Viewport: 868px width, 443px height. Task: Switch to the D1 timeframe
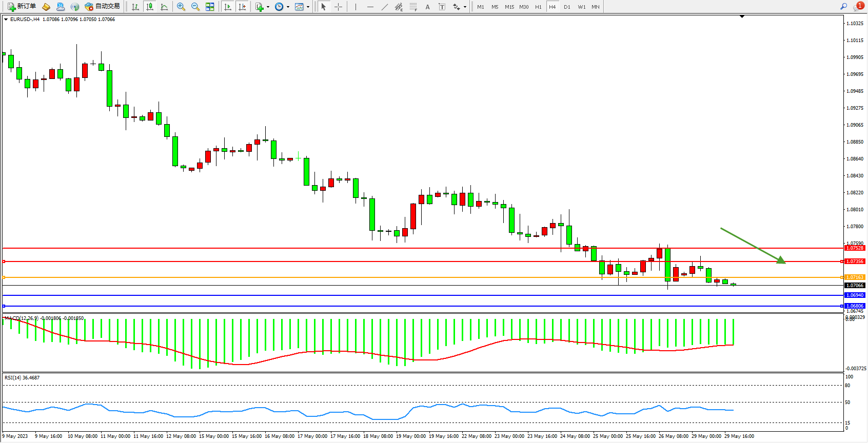click(x=567, y=7)
